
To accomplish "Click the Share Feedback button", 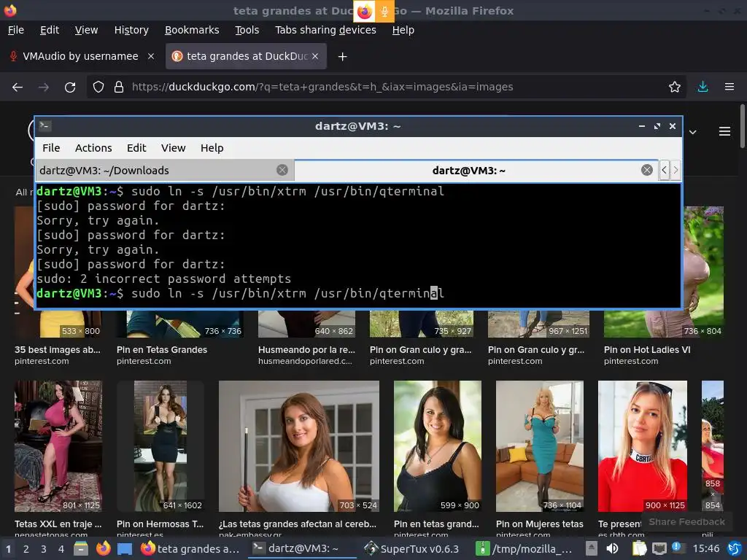I will [x=686, y=522].
